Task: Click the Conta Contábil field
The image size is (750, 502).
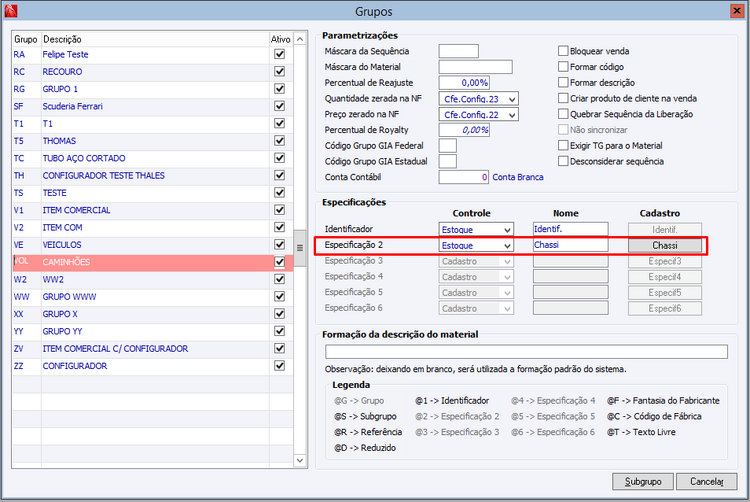Action: point(464,177)
